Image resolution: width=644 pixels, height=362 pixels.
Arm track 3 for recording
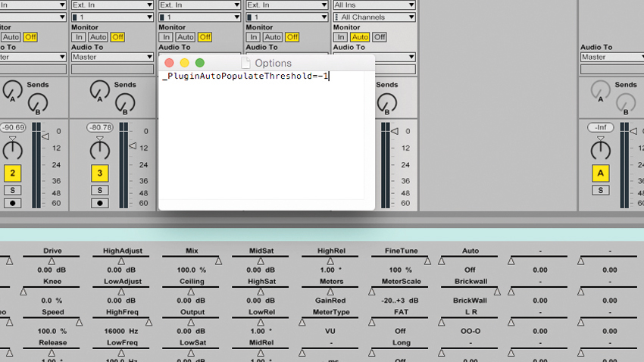click(x=100, y=203)
